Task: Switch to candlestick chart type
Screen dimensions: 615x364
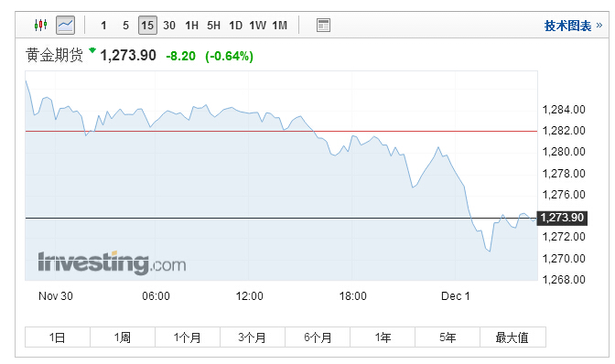Action: point(40,25)
